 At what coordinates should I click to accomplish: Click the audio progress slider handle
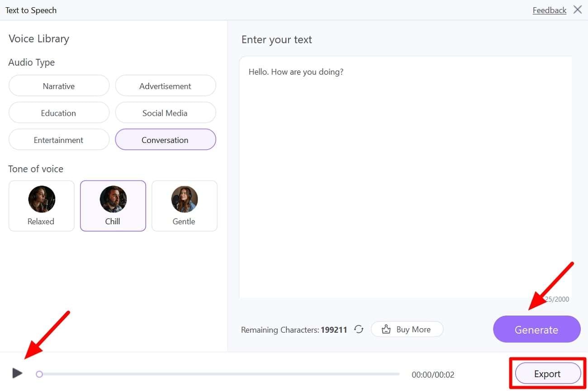[39, 374]
